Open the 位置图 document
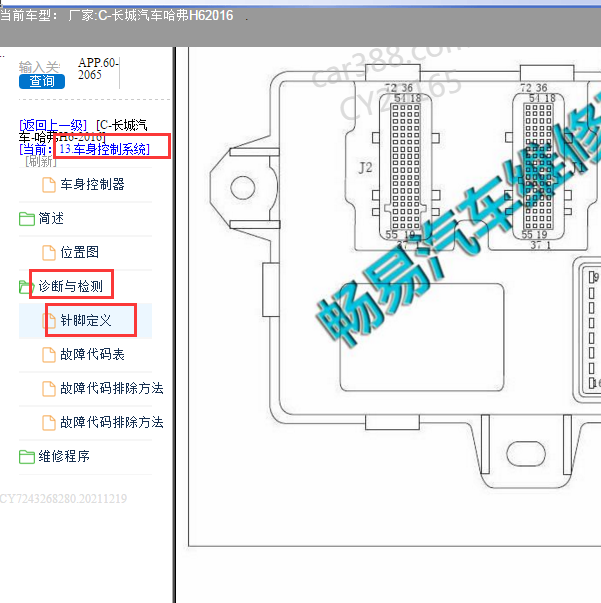 (x=79, y=252)
